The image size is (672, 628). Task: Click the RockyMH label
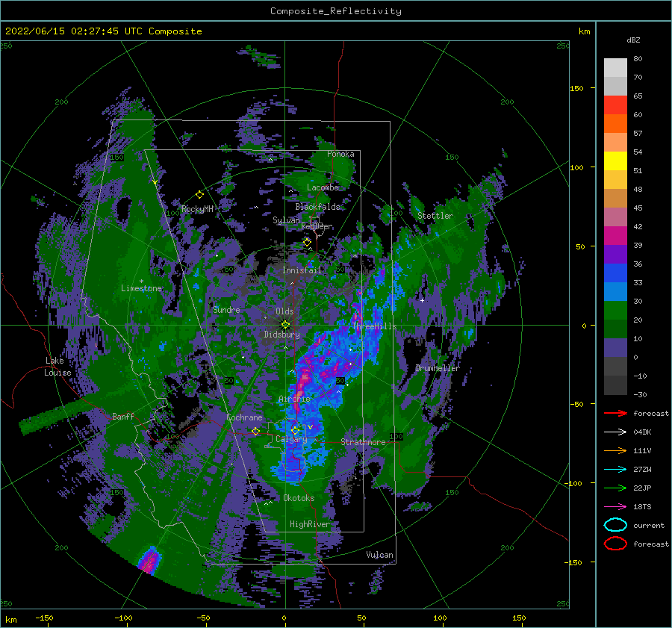(197, 209)
